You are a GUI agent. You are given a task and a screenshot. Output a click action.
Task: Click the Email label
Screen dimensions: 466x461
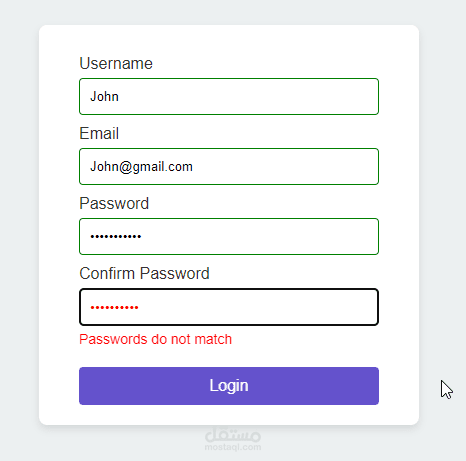(x=99, y=133)
